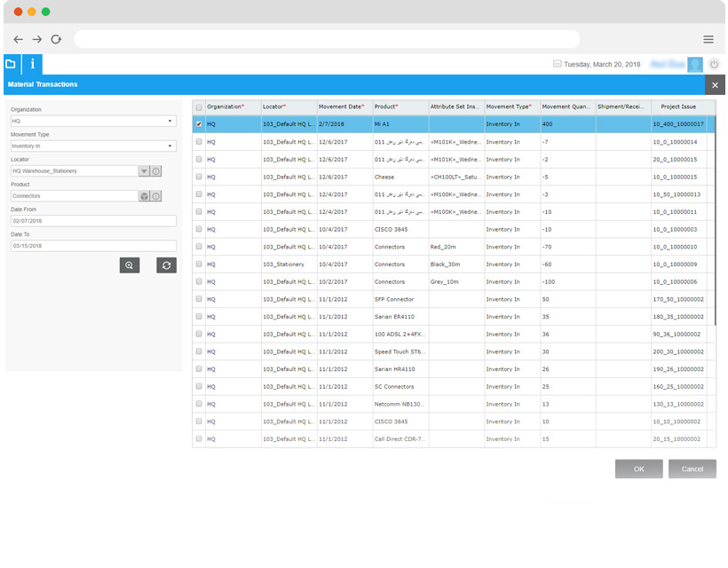The height and width of the screenshot is (568, 728).
Task: Click the table's vertical scrollbar
Action: [x=711, y=222]
